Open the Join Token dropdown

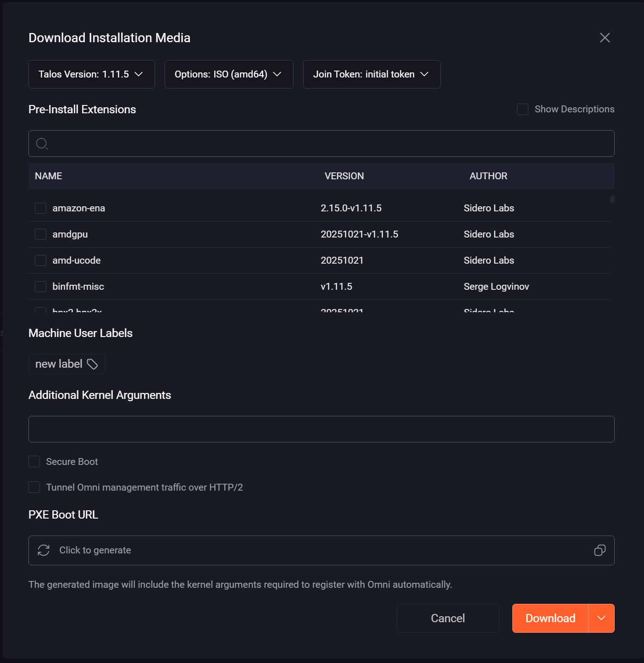[x=372, y=74]
